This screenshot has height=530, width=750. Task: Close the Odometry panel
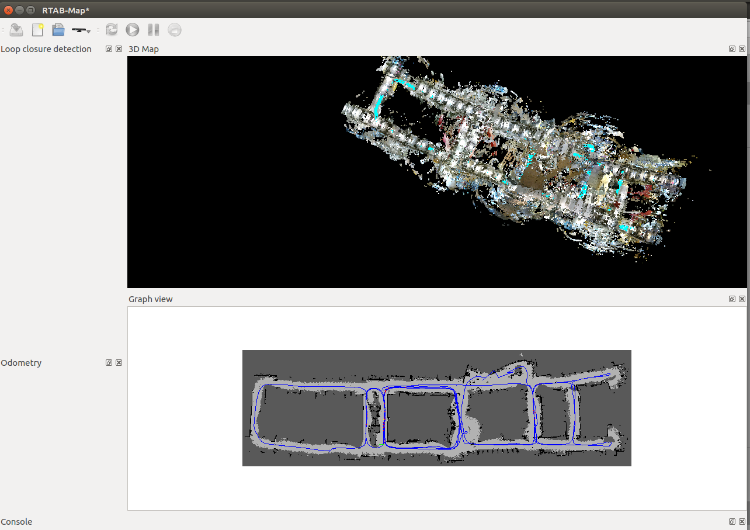[x=119, y=363]
